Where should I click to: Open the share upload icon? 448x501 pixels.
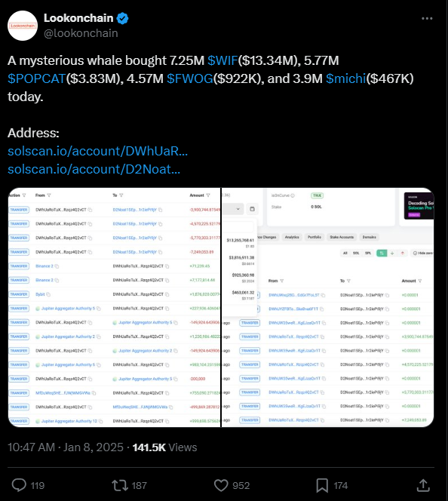click(423, 485)
